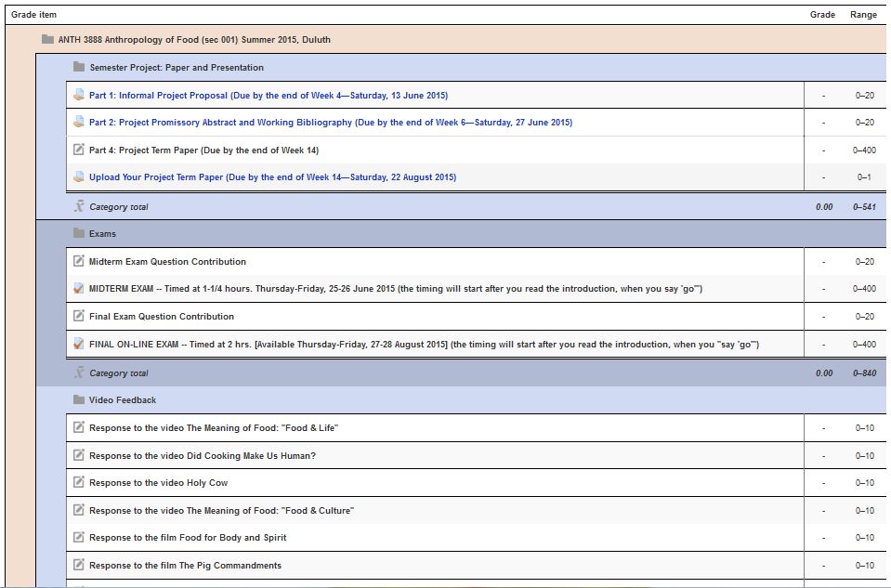
Task: Click the manual item icon for Part 4 Term Paper
Action: tap(78, 150)
